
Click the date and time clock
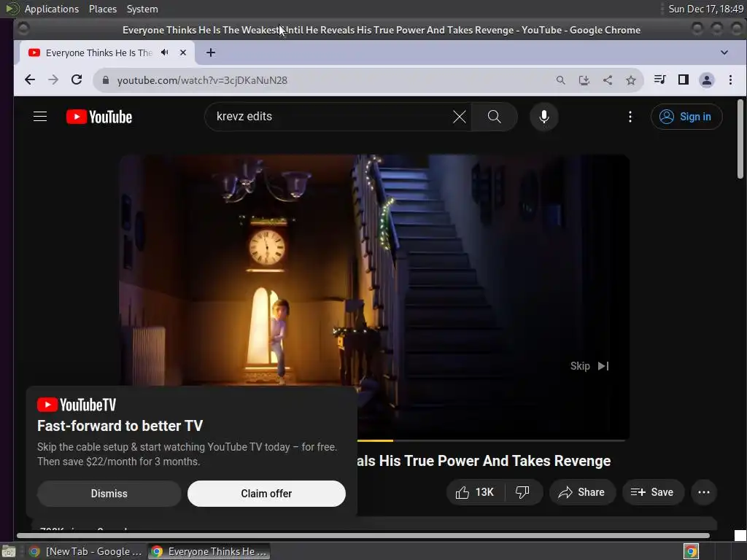pos(705,9)
